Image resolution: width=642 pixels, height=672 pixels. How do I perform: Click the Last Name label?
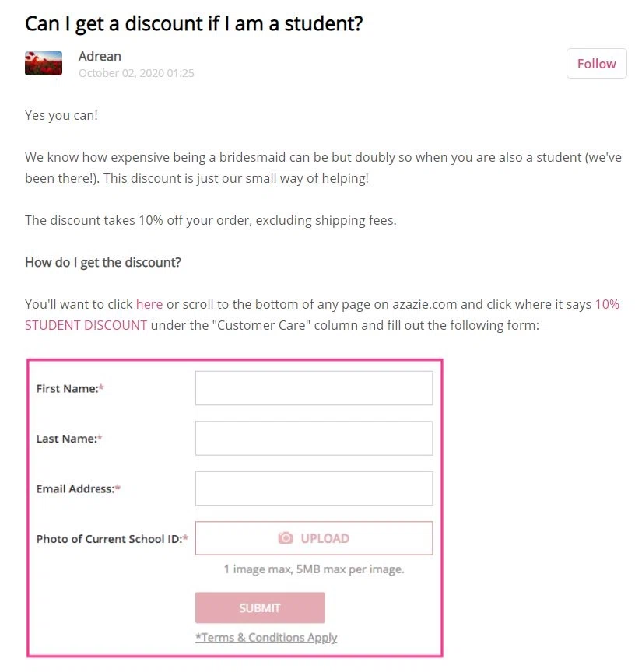click(67, 439)
